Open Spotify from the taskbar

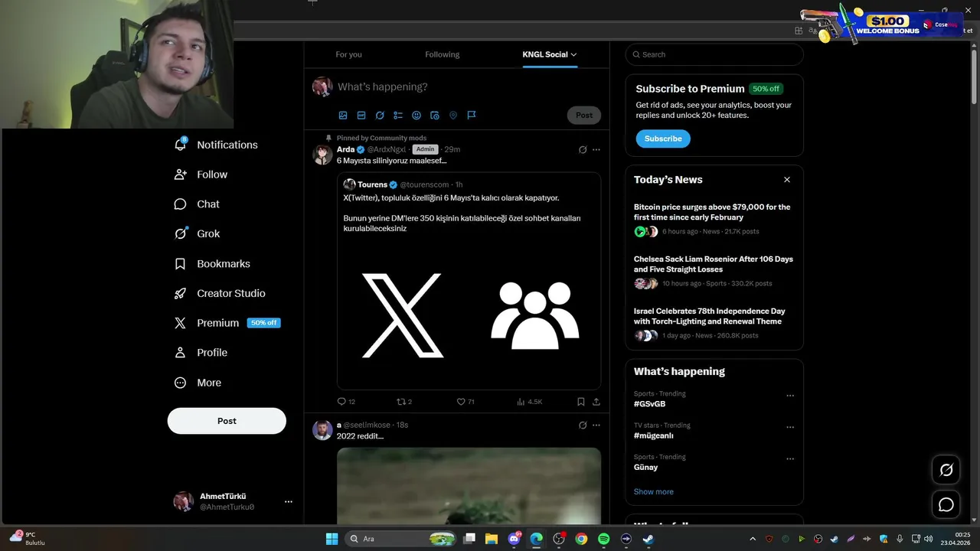tap(603, 539)
